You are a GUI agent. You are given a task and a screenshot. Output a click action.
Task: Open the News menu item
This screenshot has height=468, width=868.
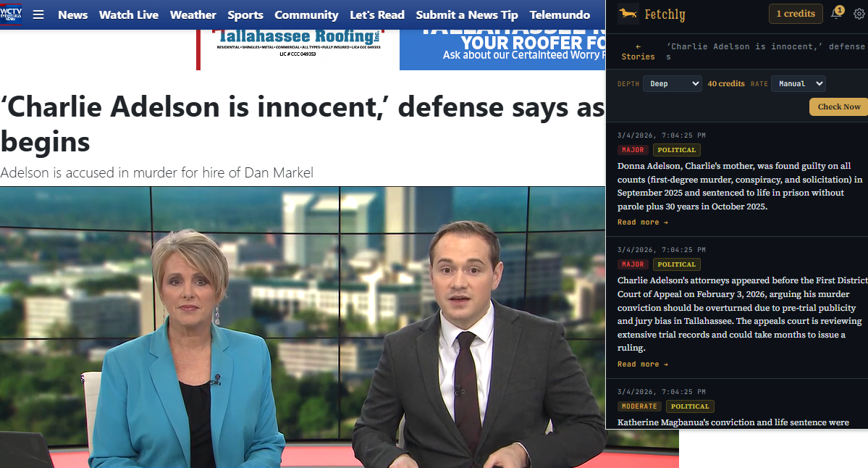click(x=72, y=14)
